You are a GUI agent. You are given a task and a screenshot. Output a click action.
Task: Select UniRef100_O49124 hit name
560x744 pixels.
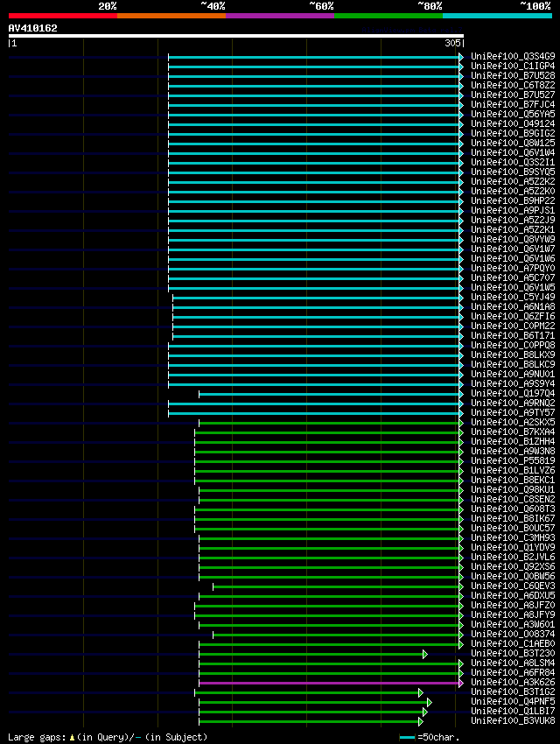(513, 123)
